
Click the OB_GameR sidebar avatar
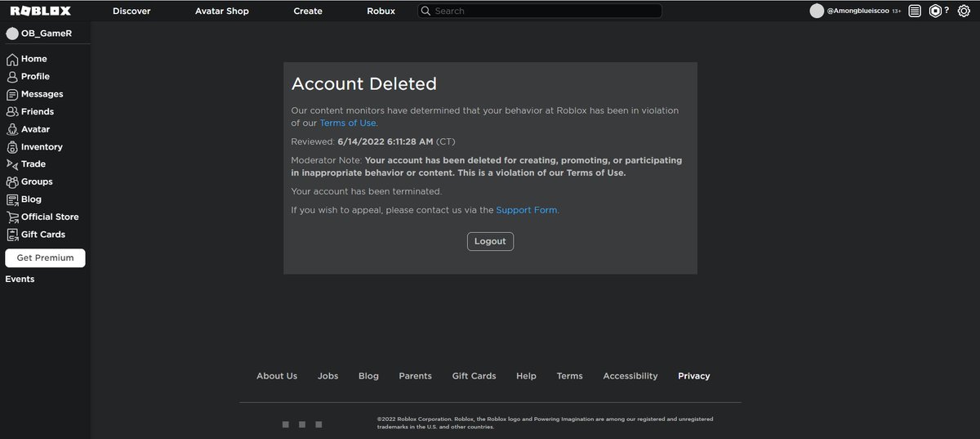click(x=12, y=34)
